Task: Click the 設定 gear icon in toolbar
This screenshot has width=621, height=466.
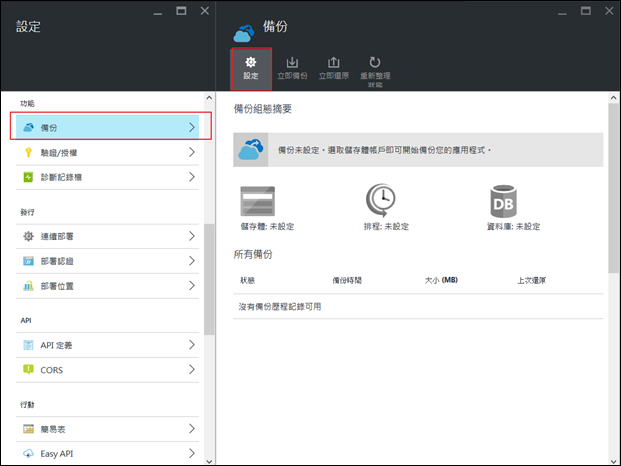Action: click(x=251, y=62)
